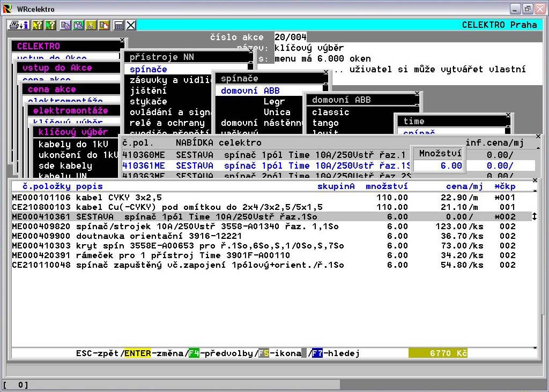Close the 'time' submenu window
This screenshot has height=392, width=549.
pyautogui.click(x=508, y=115)
